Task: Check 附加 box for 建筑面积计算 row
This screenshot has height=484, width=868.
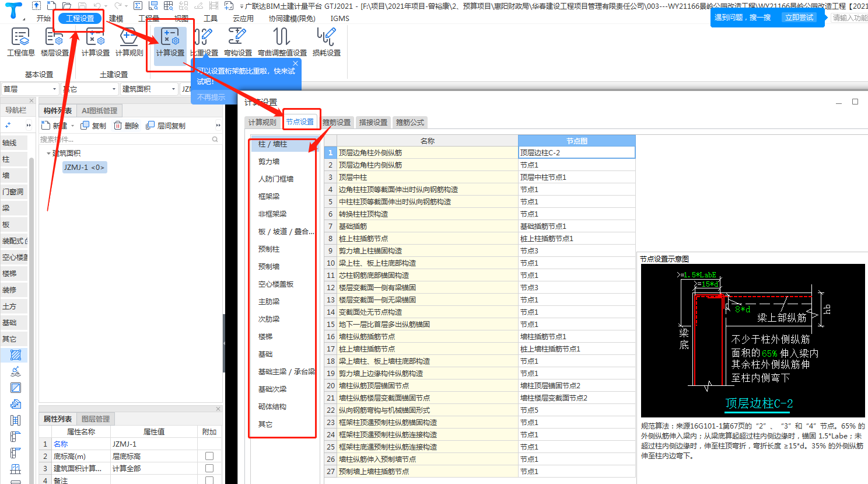Action: click(x=209, y=468)
